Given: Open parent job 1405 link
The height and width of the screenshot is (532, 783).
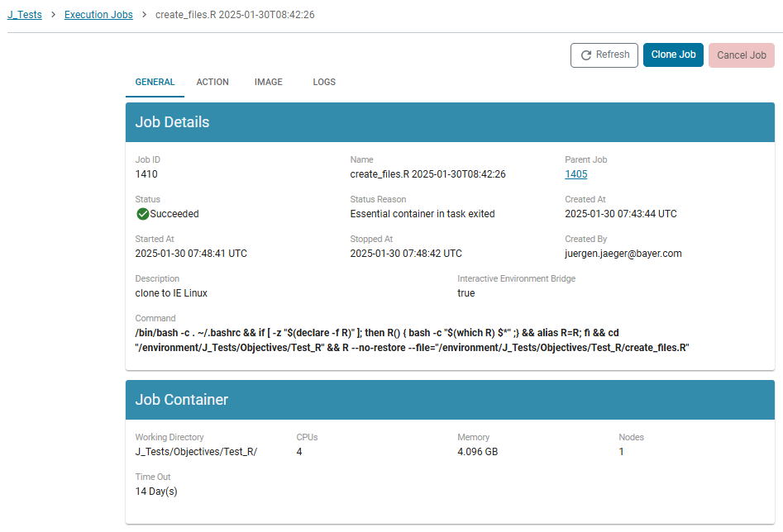Looking at the screenshot, I should click(575, 174).
